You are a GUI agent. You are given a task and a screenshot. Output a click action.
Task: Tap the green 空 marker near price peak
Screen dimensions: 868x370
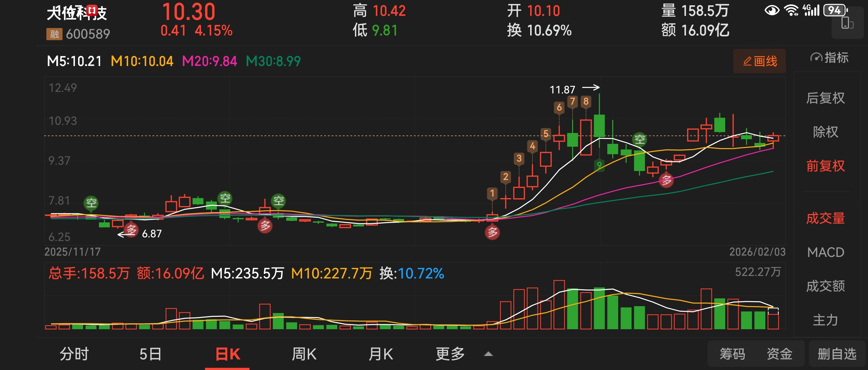[640, 139]
